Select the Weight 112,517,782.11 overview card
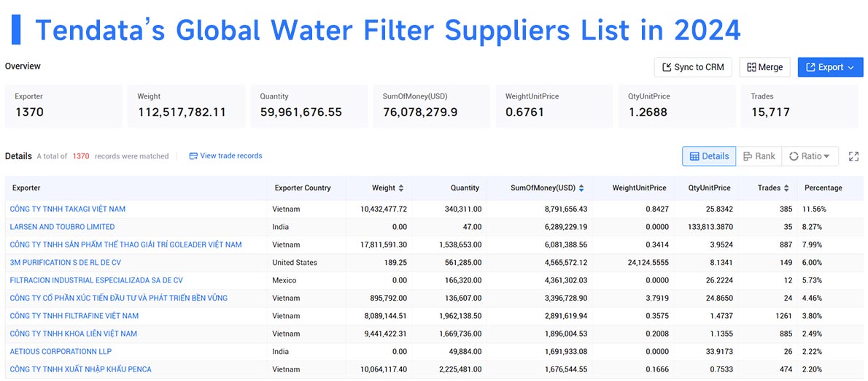Viewport: 868px width, 381px height. point(186,106)
